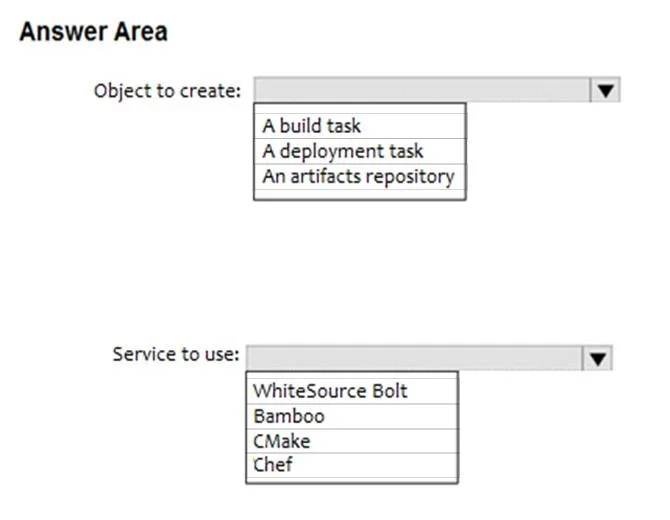Open the Object to create dropdown arrow
Screen dimensions: 670x520
(605, 90)
